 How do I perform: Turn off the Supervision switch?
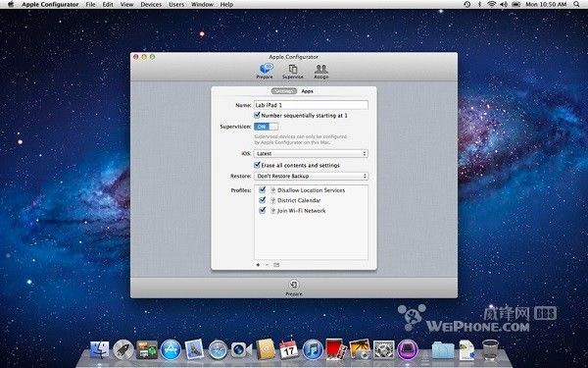click(266, 127)
